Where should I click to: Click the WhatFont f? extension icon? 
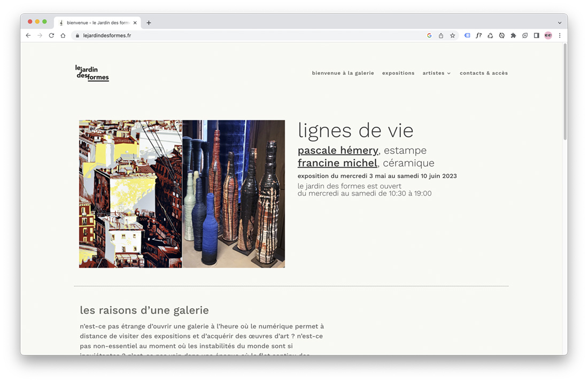(x=478, y=36)
